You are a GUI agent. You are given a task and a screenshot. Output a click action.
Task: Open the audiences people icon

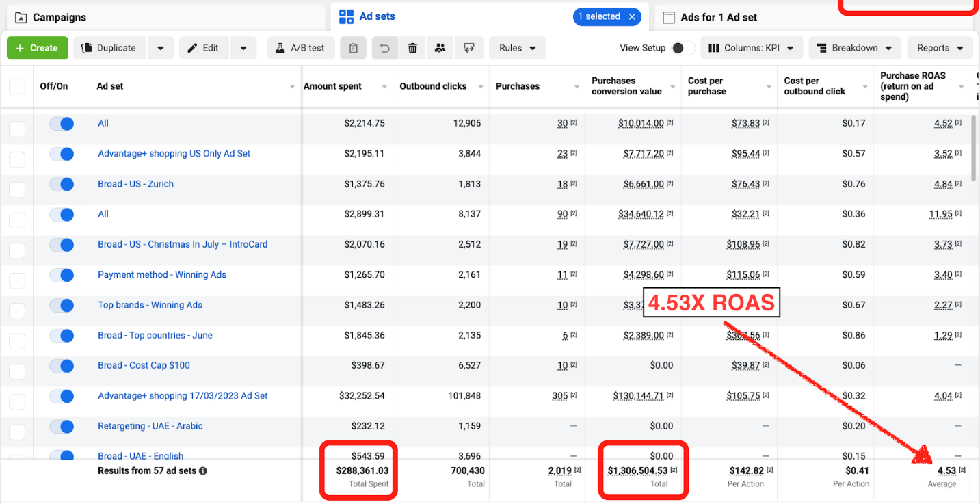tap(440, 47)
